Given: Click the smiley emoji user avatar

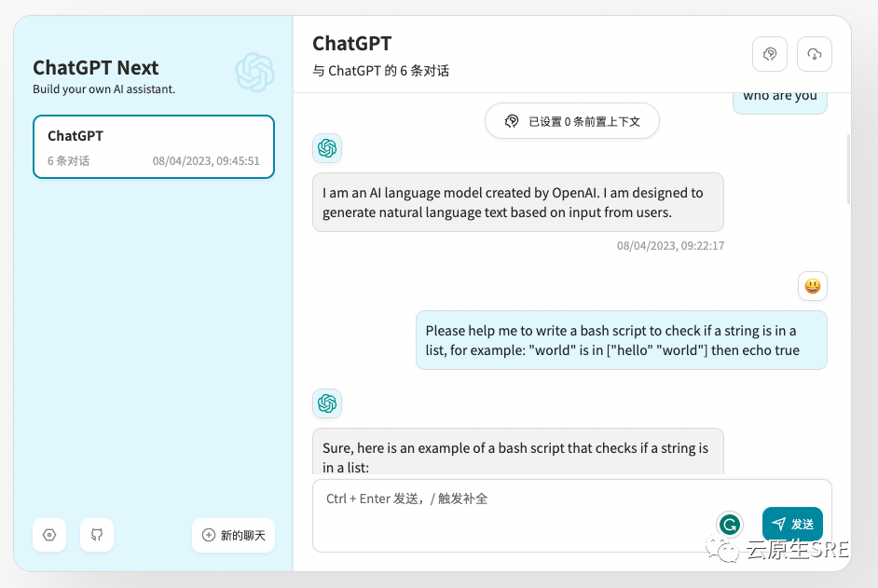Looking at the screenshot, I should [x=813, y=286].
